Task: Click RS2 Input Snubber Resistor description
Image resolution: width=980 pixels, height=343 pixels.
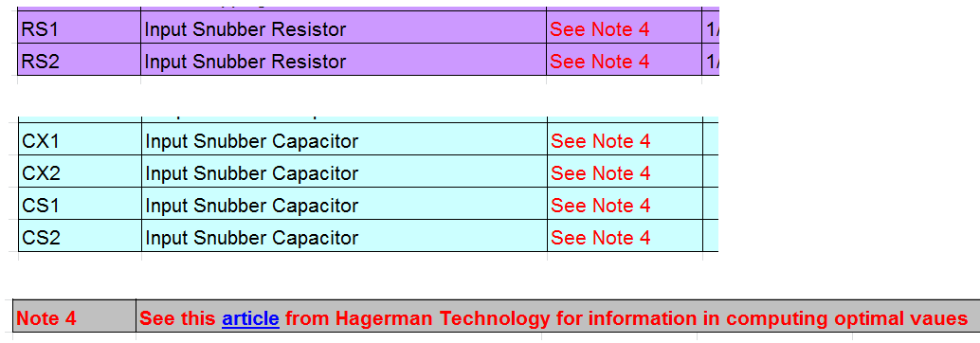Action: click(245, 62)
